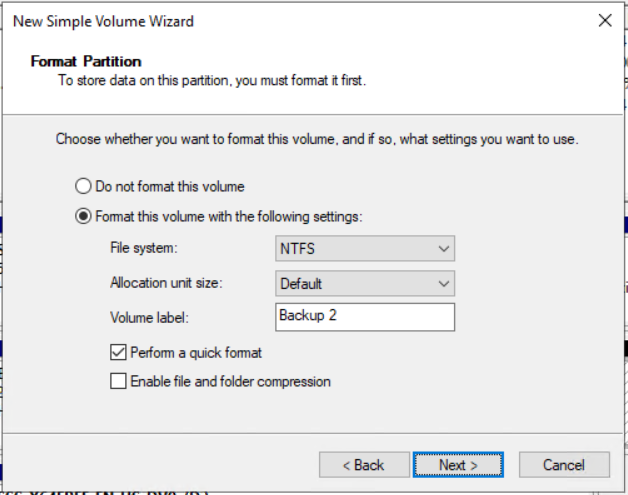Cancel the New Simple Volume Wizard

[x=564, y=465]
